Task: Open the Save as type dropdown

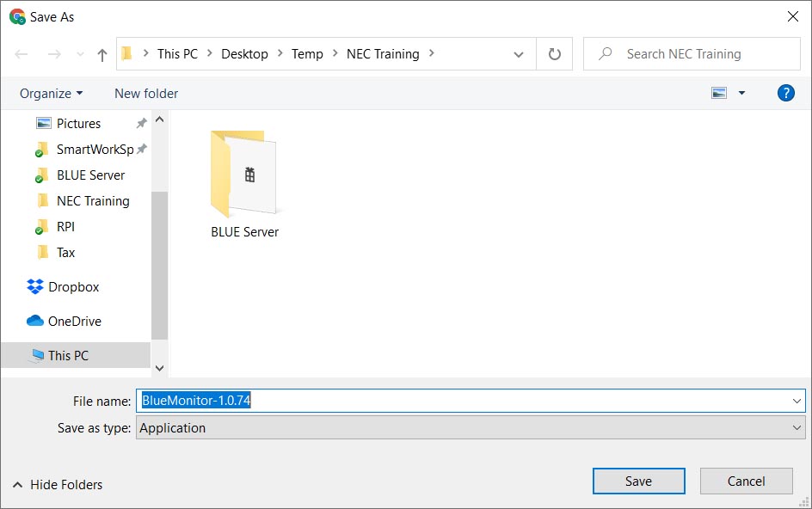Action: click(471, 427)
